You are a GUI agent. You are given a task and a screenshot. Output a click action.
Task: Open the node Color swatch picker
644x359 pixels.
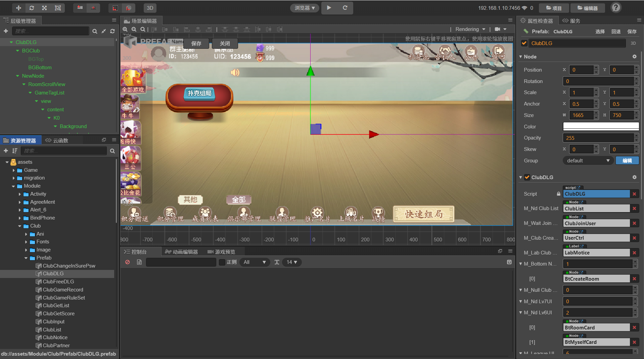(601, 126)
